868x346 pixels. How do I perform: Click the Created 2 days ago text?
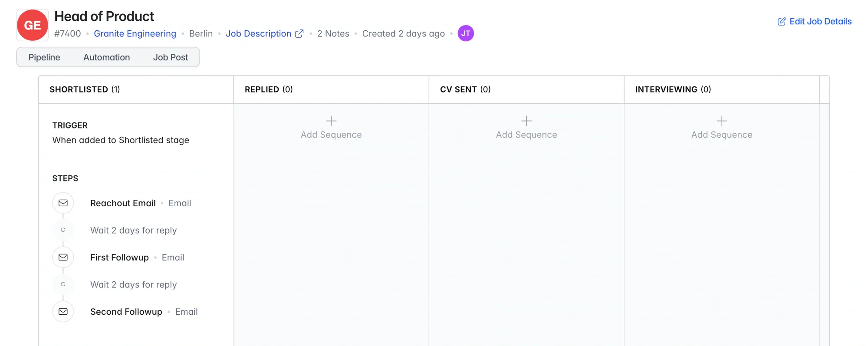click(x=404, y=33)
